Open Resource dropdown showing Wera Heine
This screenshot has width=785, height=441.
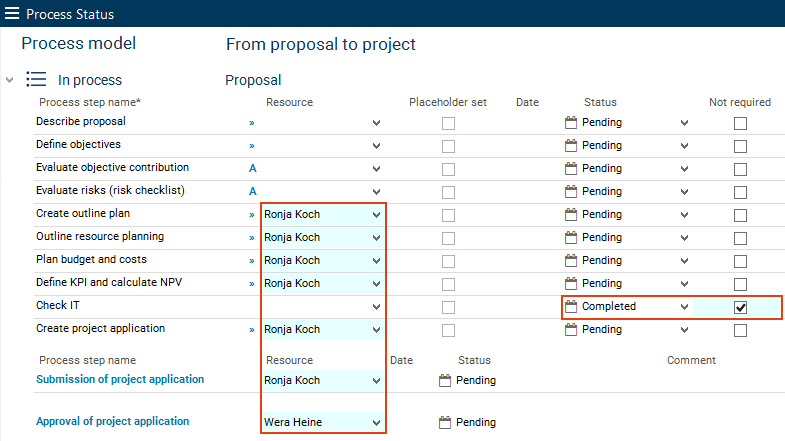[x=377, y=423]
